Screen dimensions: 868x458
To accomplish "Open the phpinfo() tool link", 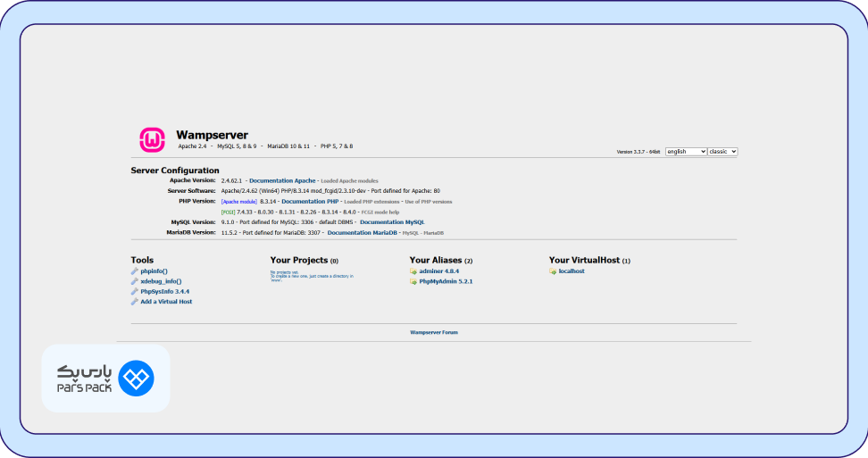I will point(154,271).
